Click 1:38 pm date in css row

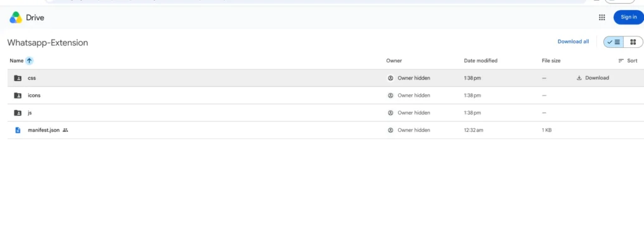(x=472, y=78)
